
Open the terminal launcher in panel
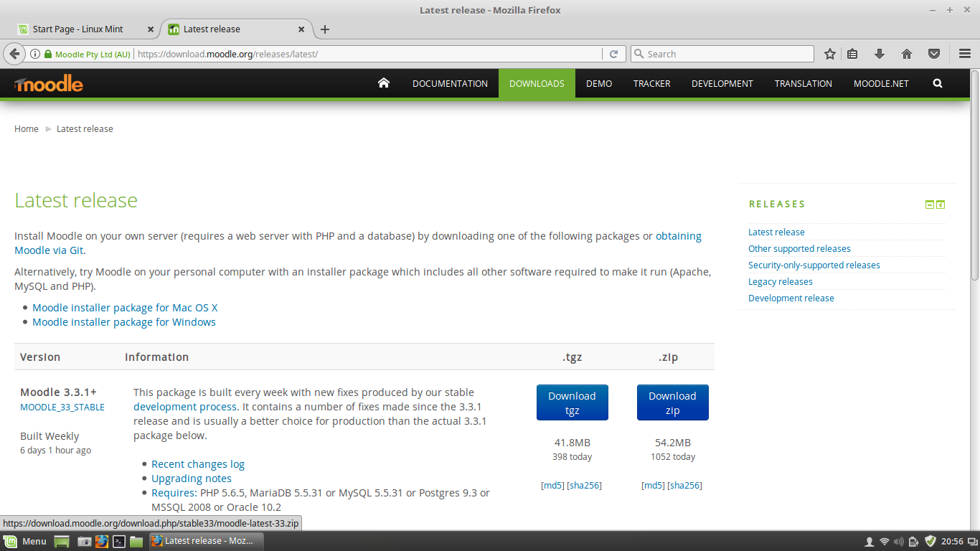(120, 541)
